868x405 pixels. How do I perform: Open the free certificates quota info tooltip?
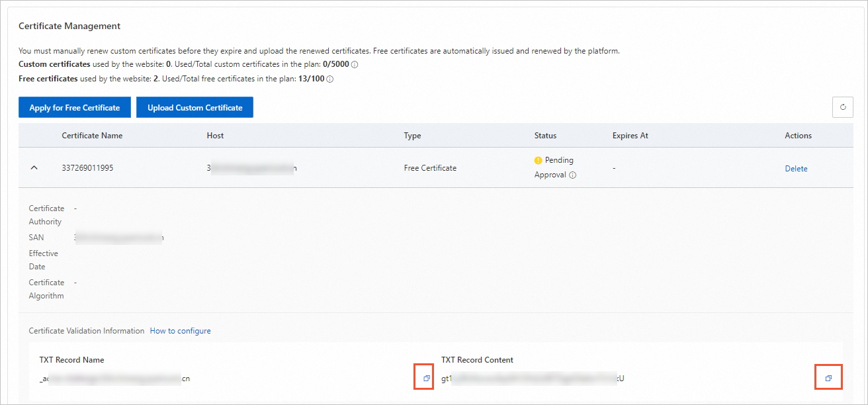[x=329, y=78]
